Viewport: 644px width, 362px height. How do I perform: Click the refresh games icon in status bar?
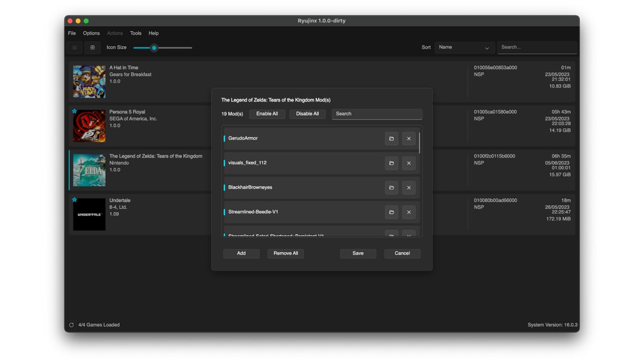71,325
